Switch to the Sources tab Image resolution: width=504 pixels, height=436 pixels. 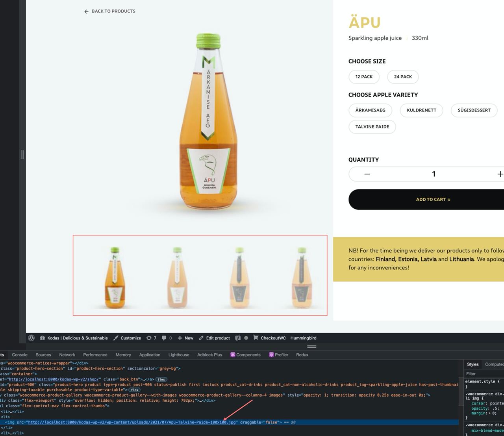tap(43, 355)
